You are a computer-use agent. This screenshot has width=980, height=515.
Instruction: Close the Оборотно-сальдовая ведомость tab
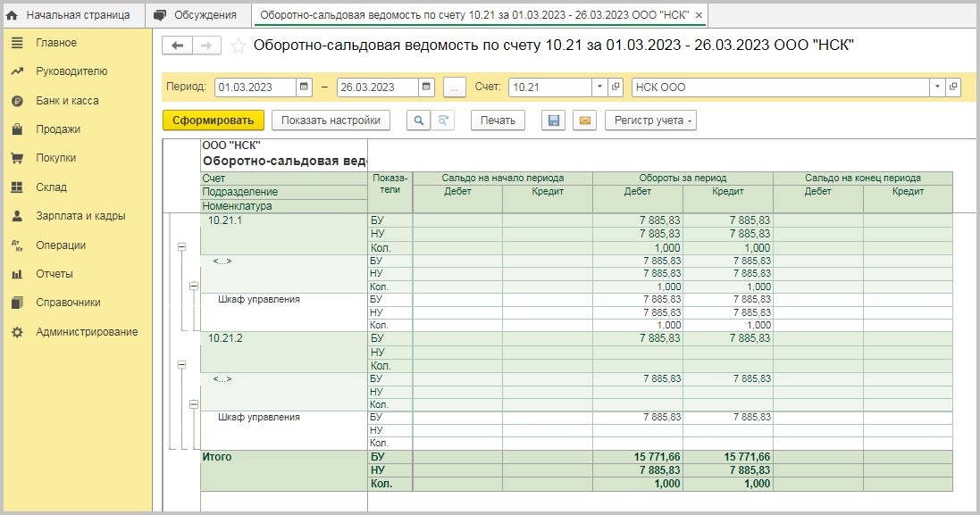click(699, 15)
